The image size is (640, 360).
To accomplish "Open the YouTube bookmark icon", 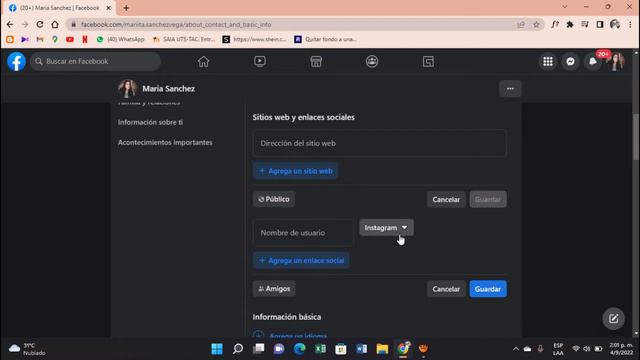I will tap(70, 39).
